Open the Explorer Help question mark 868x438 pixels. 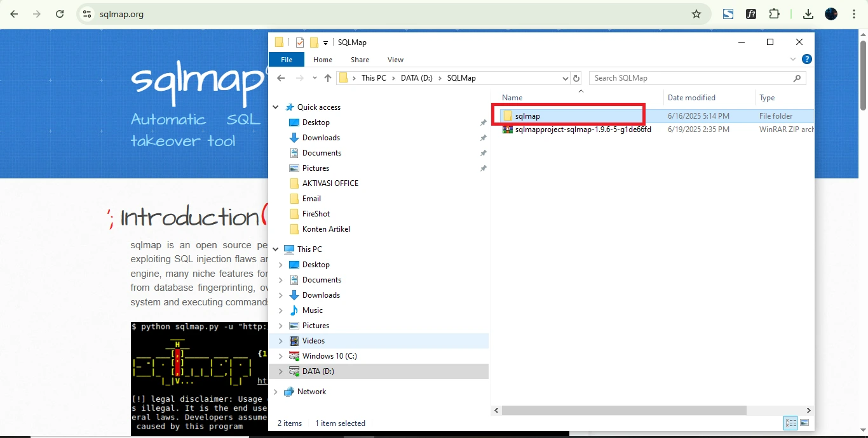coord(807,59)
